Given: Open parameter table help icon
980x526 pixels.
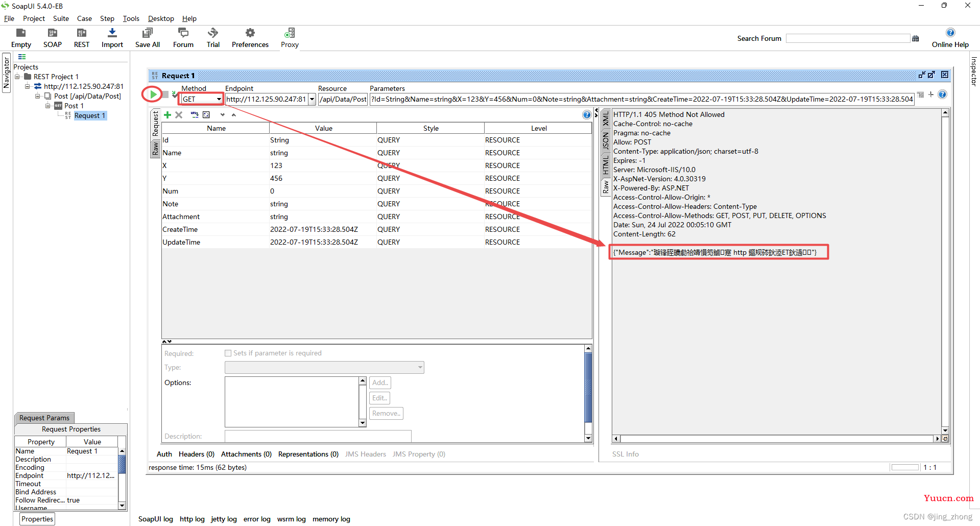Looking at the screenshot, I should tap(587, 115).
